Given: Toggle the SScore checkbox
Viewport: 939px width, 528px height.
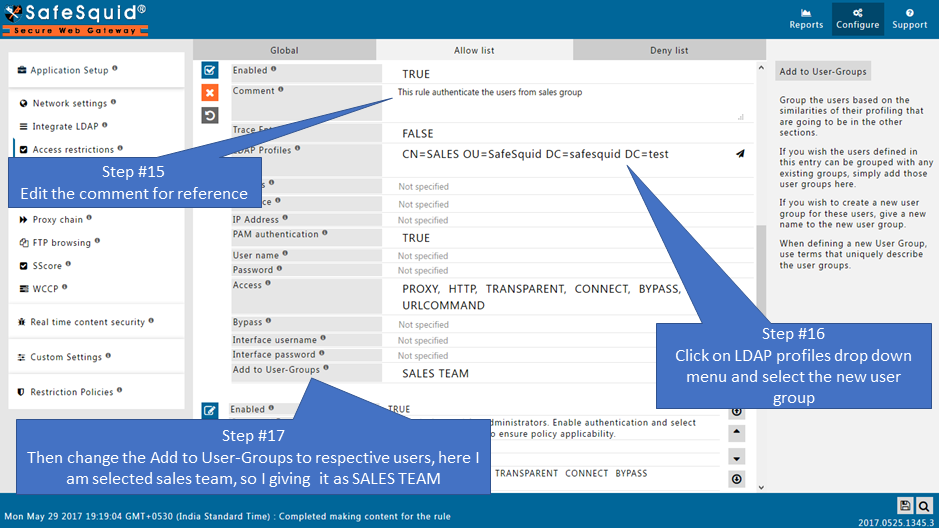Looking at the screenshot, I should [x=23, y=266].
